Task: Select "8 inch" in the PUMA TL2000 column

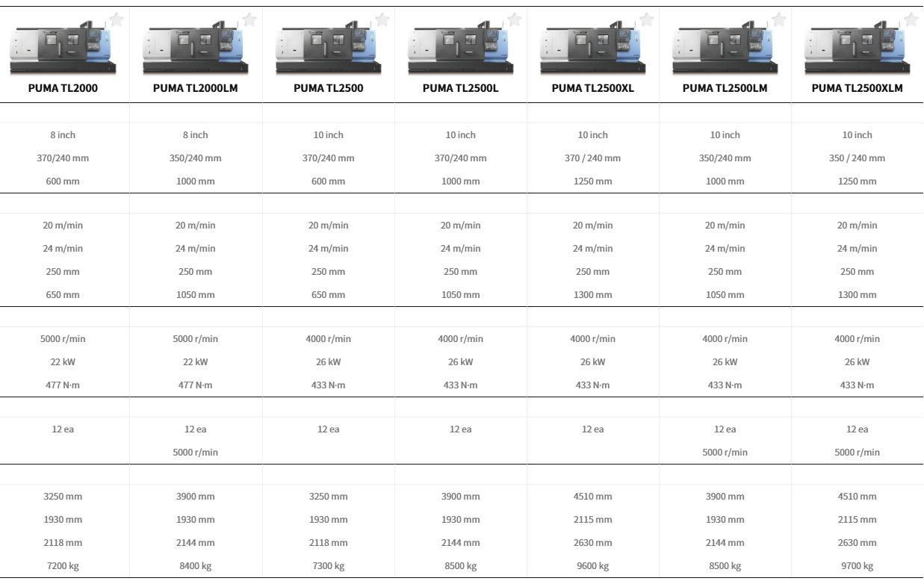Action: 63,135
